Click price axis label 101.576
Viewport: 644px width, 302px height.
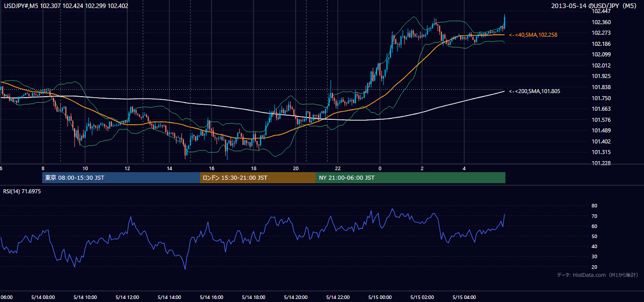[601, 120]
